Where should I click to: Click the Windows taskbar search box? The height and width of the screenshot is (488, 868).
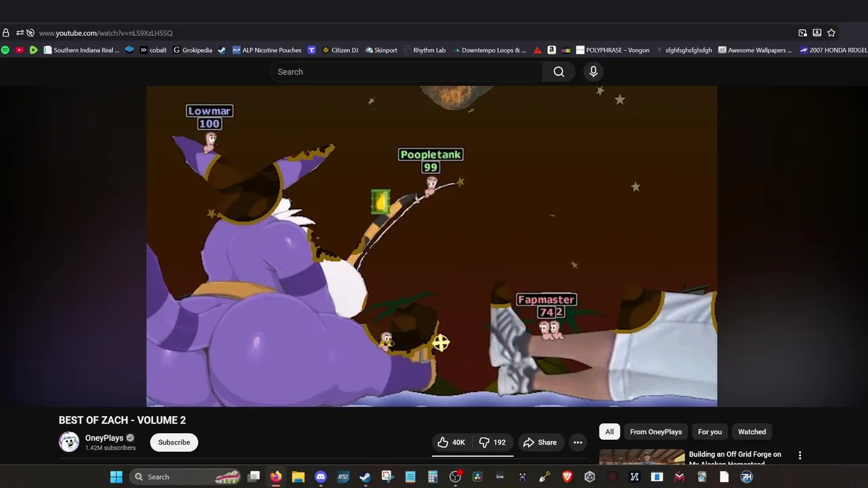(186, 477)
